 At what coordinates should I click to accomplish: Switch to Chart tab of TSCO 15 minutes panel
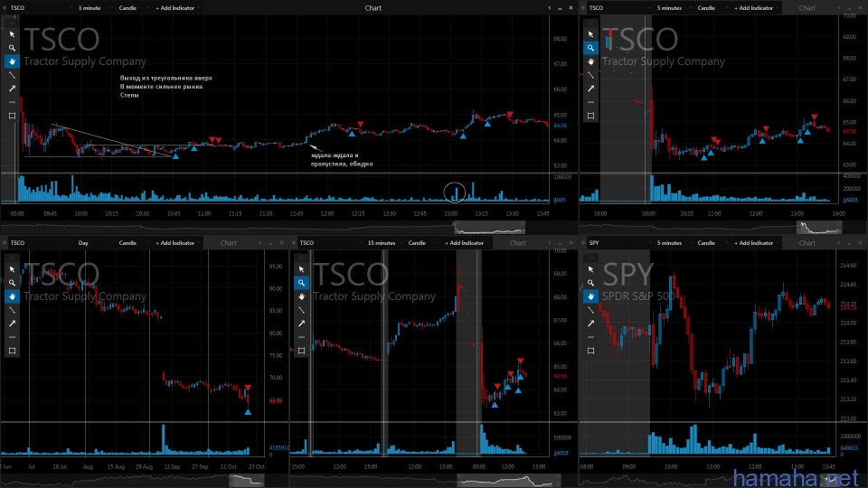tap(517, 243)
